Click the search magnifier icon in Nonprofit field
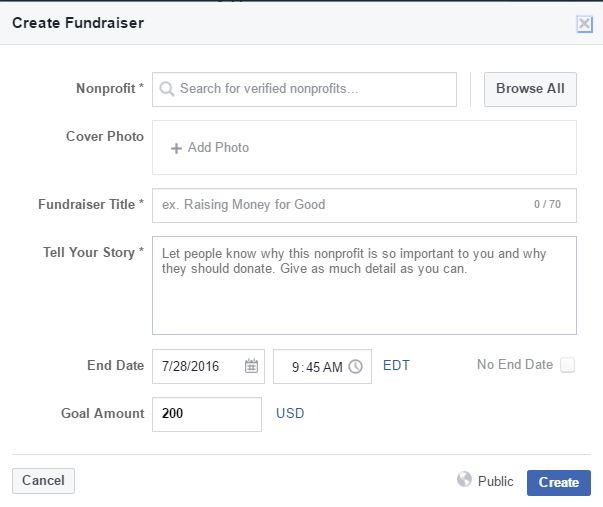 [167, 89]
